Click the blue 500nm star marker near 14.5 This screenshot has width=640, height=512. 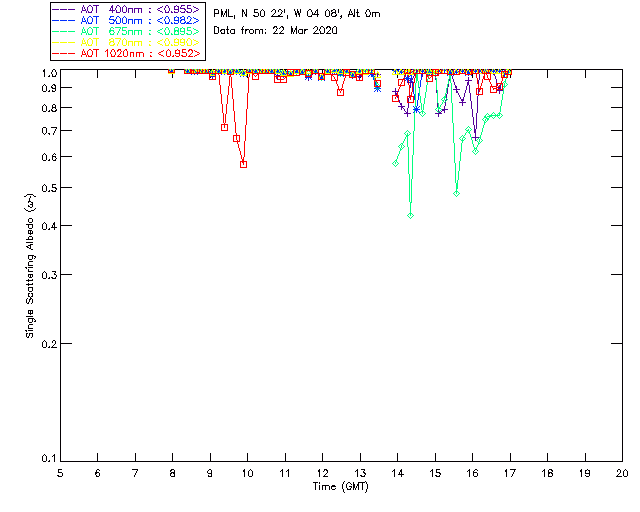click(x=416, y=109)
